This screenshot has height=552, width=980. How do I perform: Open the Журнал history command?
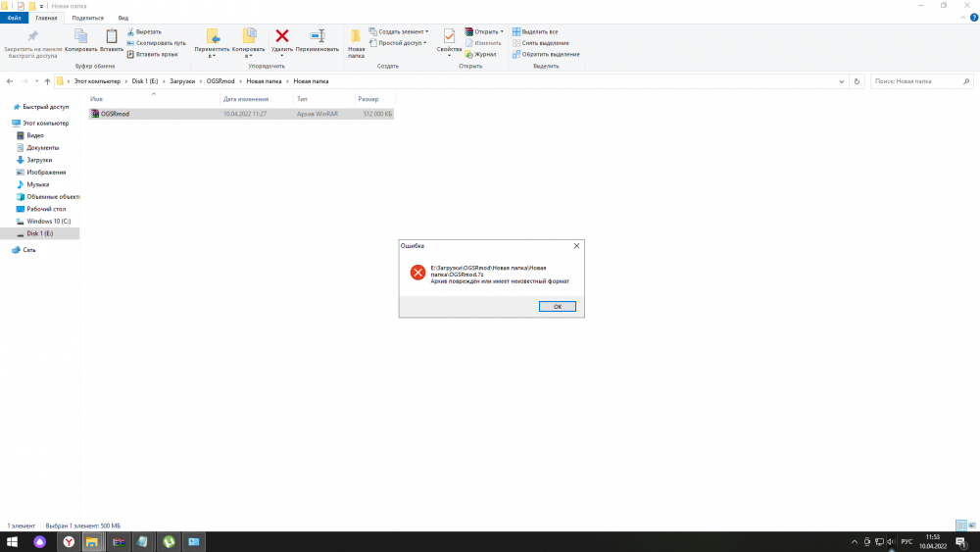[x=480, y=54]
